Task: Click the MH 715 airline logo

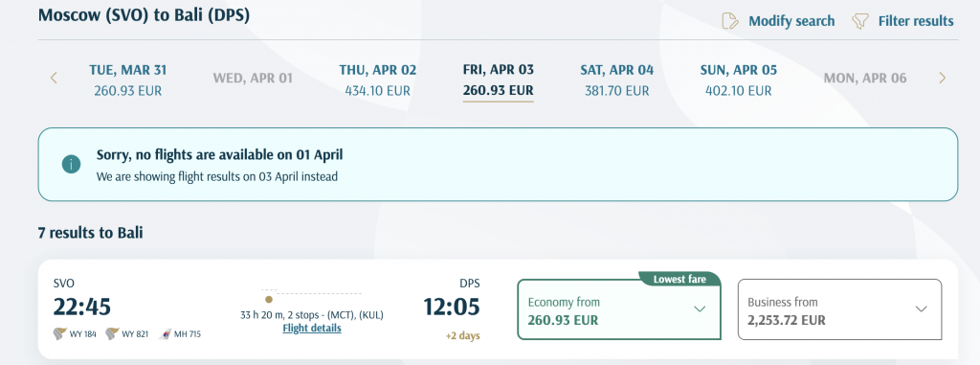Action: click(x=167, y=333)
